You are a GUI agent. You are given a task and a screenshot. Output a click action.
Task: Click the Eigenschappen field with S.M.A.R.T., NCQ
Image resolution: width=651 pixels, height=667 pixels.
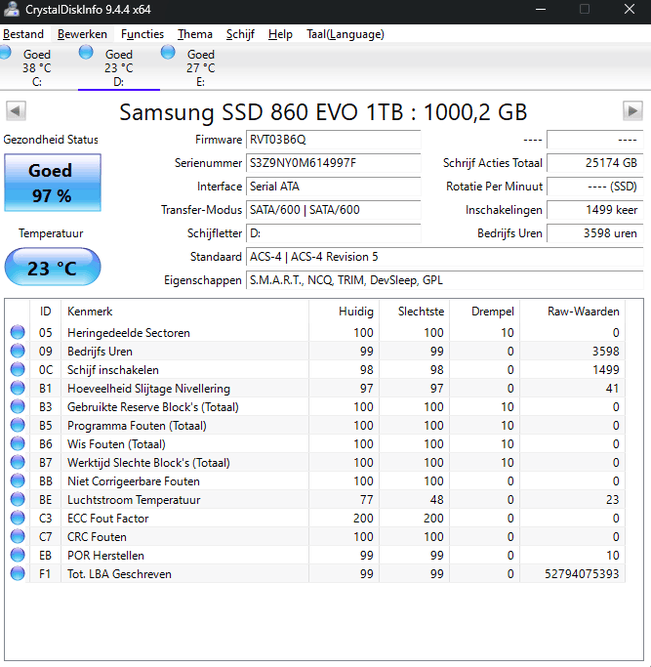(x=445, y=280)
